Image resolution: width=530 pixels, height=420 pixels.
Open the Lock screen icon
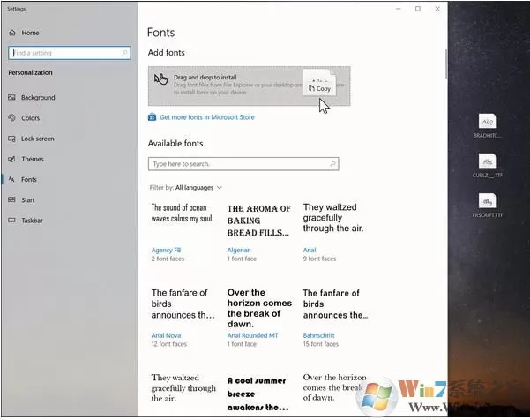pos(11,139)
